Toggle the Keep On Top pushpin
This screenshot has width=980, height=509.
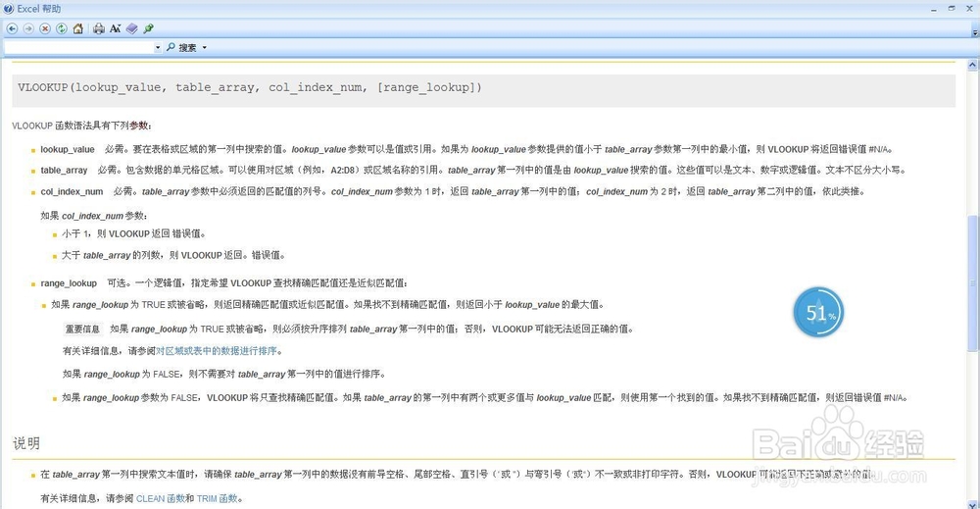148,28
